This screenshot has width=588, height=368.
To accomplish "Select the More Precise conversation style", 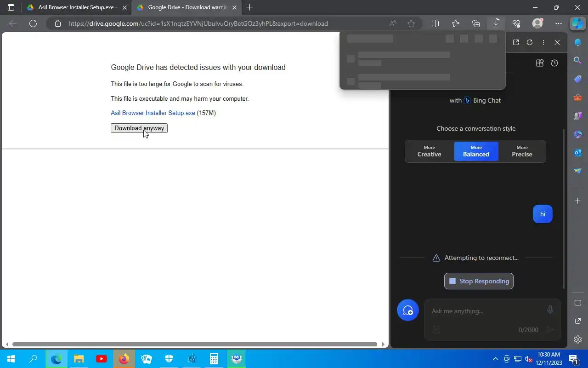I will coord(522,151).
